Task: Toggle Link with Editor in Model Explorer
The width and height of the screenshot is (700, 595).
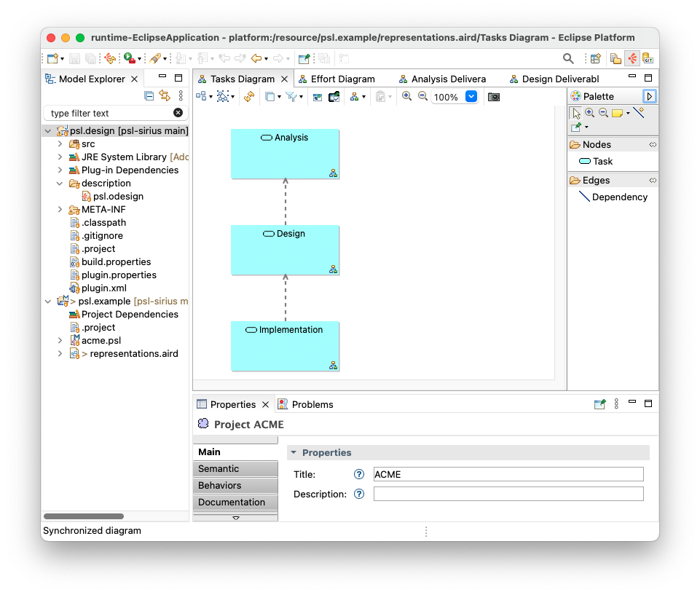Action: (x=165, y=95)
